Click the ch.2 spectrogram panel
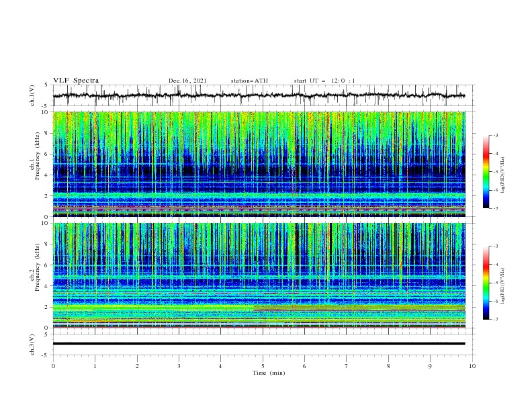 259,275
